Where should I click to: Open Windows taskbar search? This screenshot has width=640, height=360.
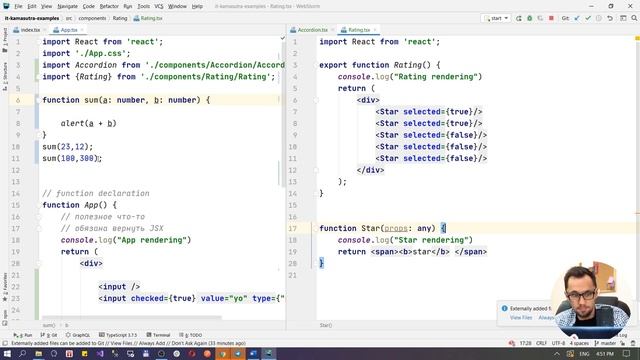[22, 353]
